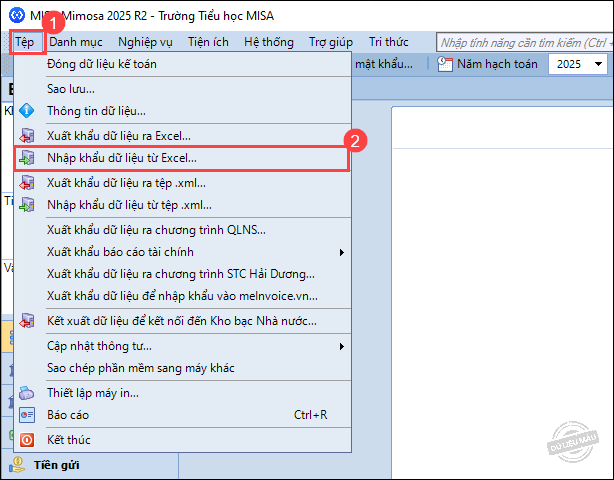Viewport: 614px width, 480px height.
Task: Open Báo cáo from the Tệp menu
Action: pyautogui.click(x=182, y=415)
